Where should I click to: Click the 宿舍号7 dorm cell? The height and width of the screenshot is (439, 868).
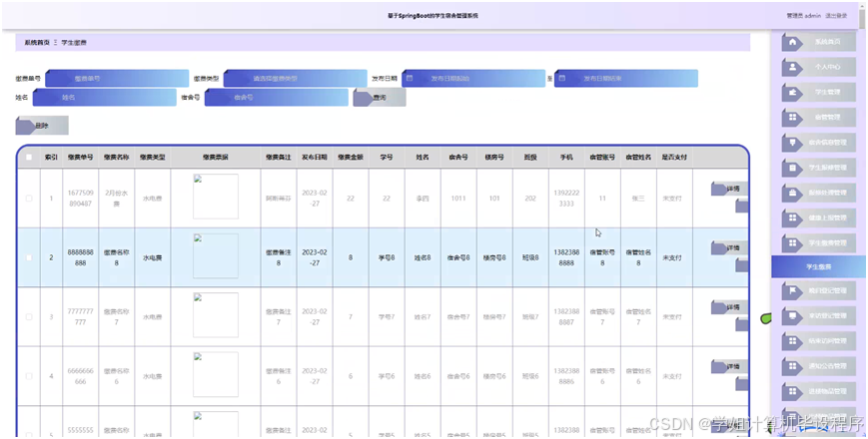pos(458,317)
